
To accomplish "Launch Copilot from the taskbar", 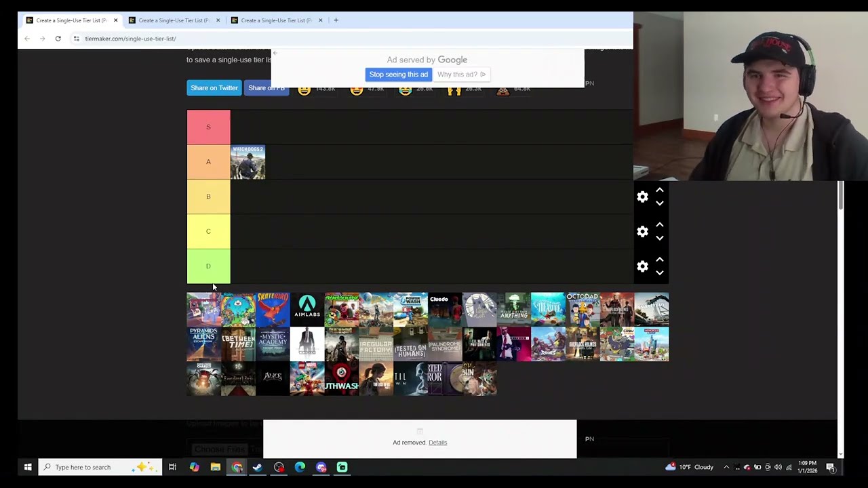I will click(194, 467).
